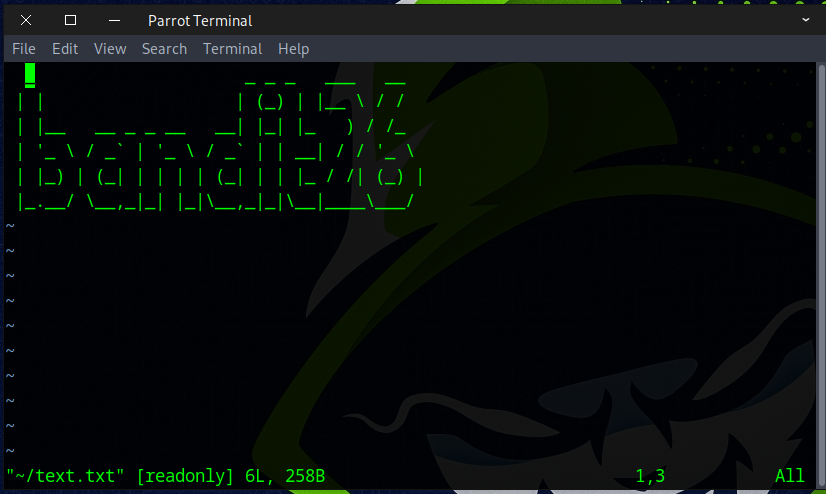Image resolution: width=826 pixels, height=494 pixels.
Task: Open the File menu
Action: tap(23, 49)
